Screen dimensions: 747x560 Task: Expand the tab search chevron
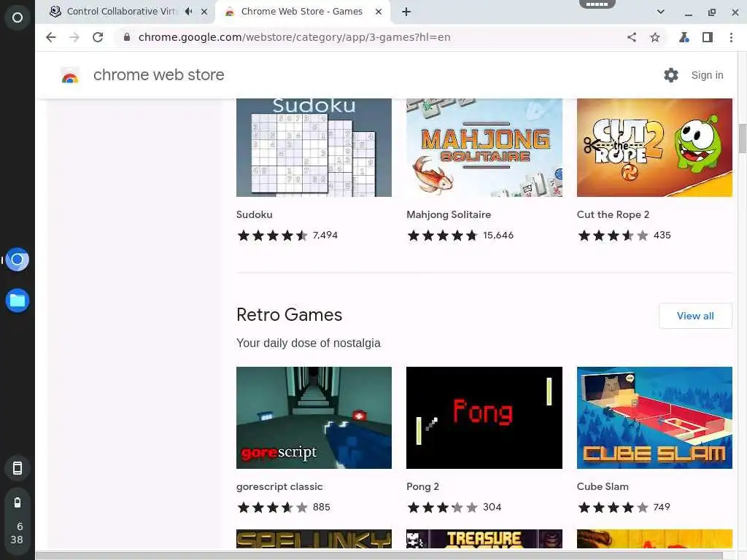[x=661, y=12]
